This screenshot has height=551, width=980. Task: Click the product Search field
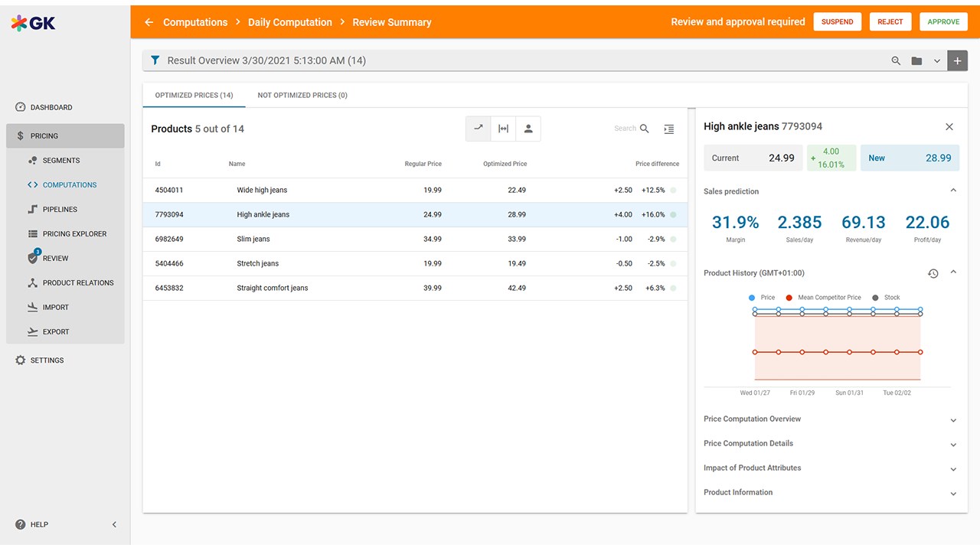626,129
